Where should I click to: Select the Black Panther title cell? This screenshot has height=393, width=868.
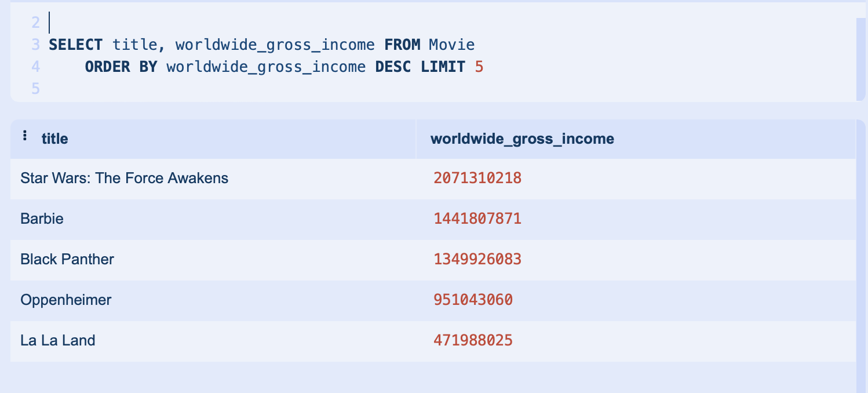pyautogui.click(x=213, y=260)
